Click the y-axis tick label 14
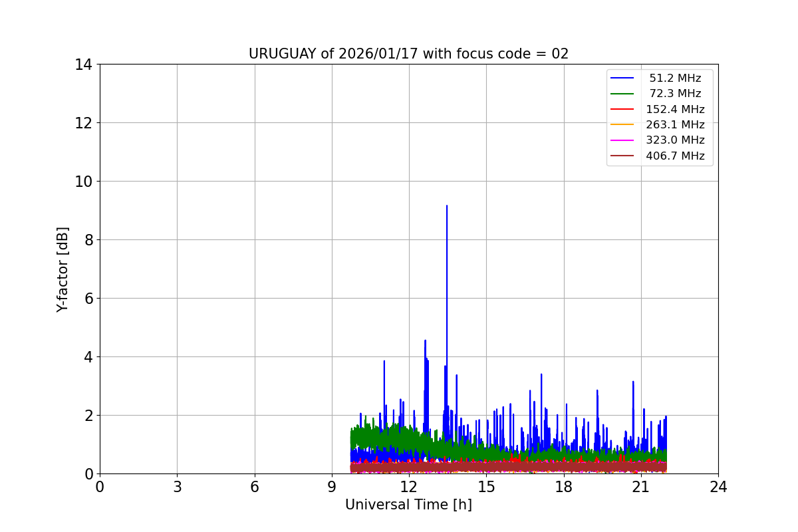 (83, 65)
